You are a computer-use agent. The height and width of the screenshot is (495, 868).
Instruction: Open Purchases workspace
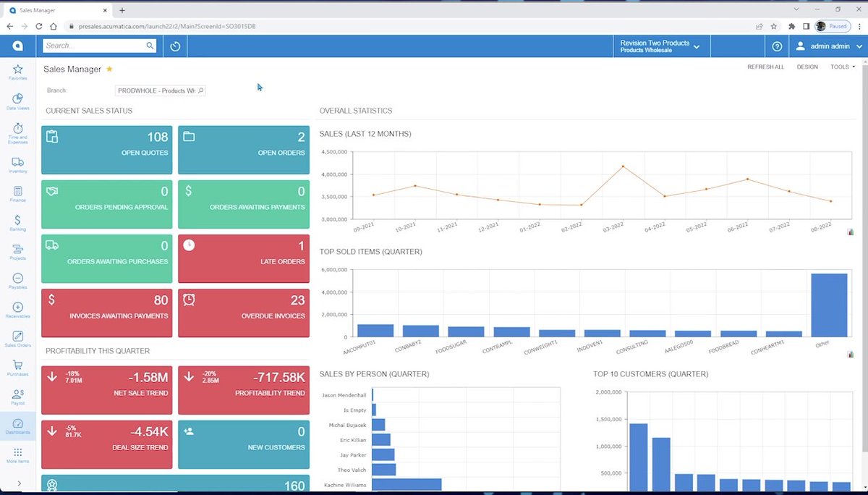18,368
